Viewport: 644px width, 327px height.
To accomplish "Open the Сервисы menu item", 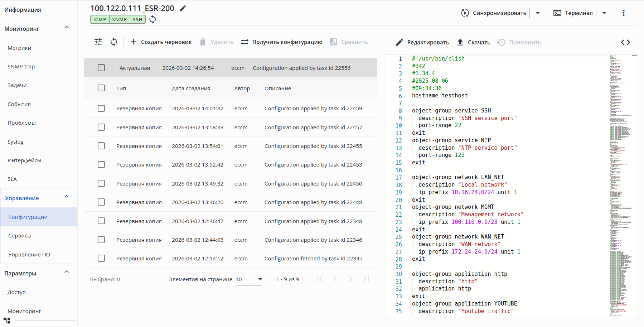I will tap(20, 236).
